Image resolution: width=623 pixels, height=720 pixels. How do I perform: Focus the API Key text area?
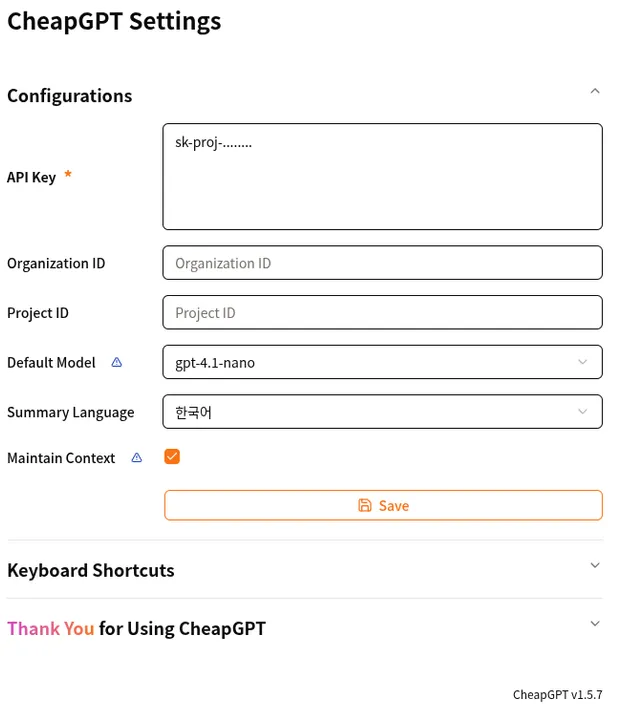pos(382,177)
